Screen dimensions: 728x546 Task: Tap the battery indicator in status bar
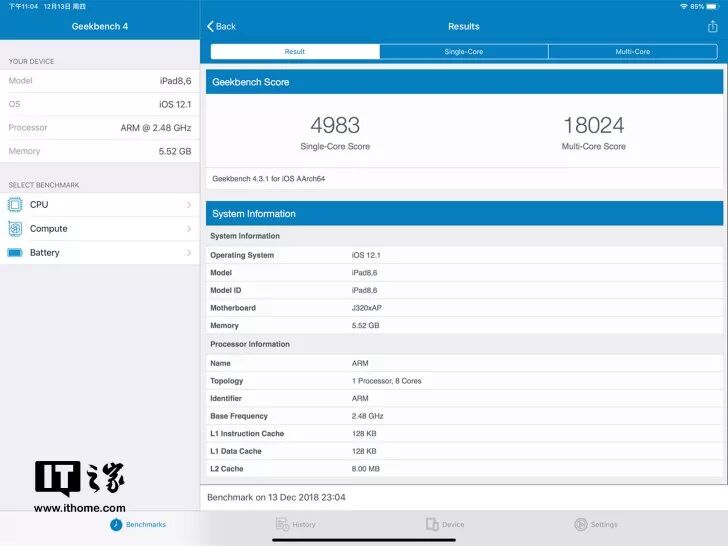click(x=712, y=6)
